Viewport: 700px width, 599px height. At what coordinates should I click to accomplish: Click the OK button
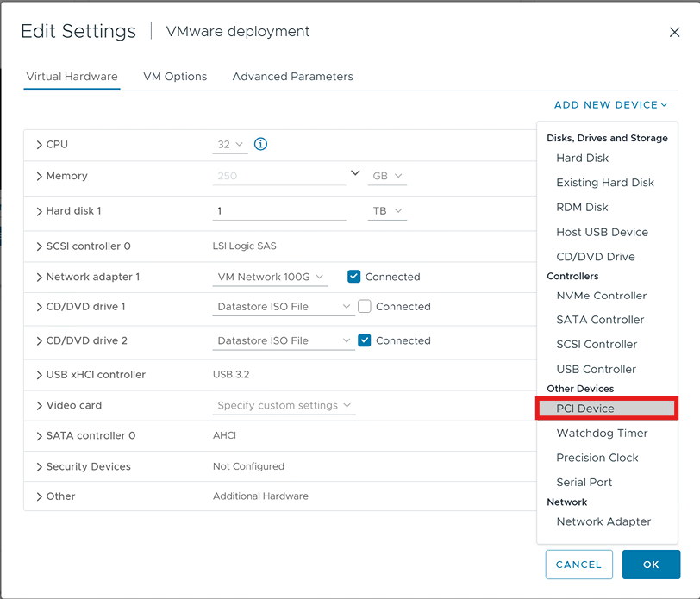(x=651, y=565)
